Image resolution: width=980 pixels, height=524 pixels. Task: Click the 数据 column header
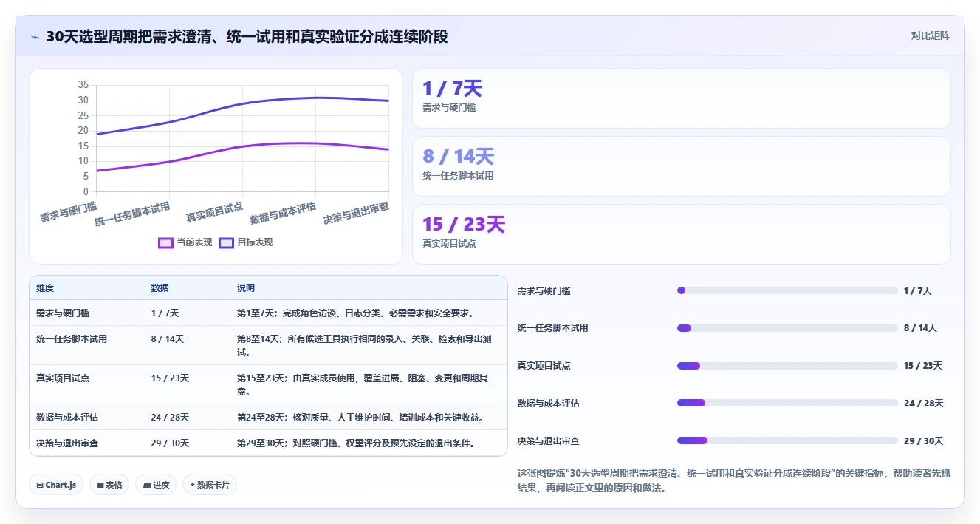[x=160, y=288]
